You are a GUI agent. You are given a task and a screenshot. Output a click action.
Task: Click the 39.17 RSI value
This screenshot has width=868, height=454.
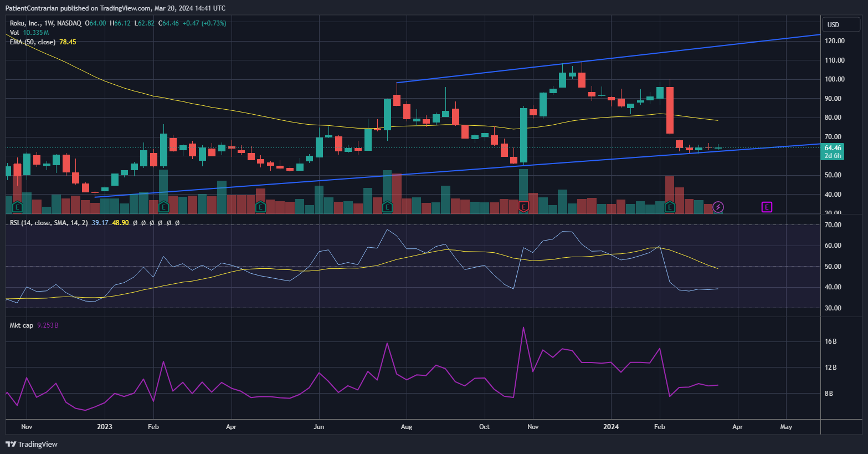(x=100, y=223)
